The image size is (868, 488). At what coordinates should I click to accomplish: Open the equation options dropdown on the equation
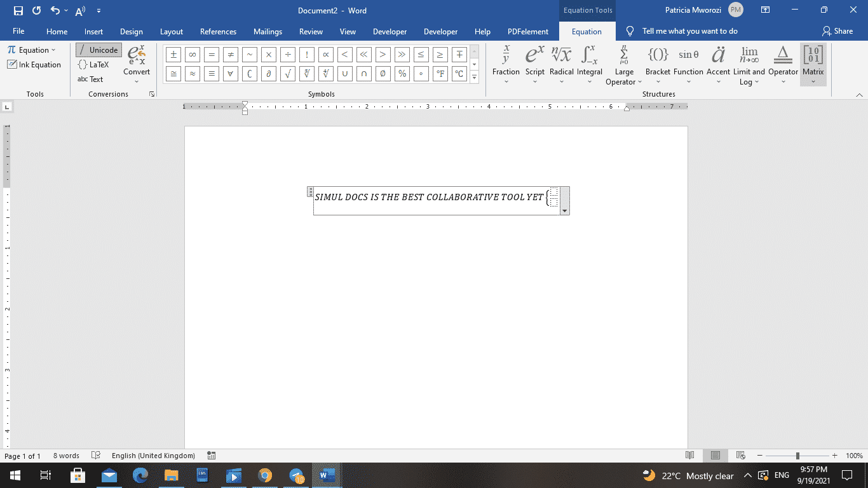click(x=564, y=210)
